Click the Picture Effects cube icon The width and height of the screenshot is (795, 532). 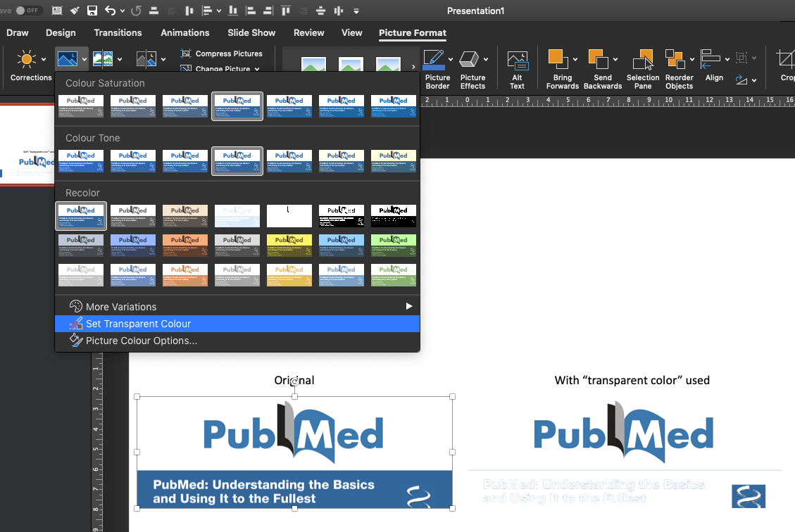pyautogui.click(x=469, y=59)
